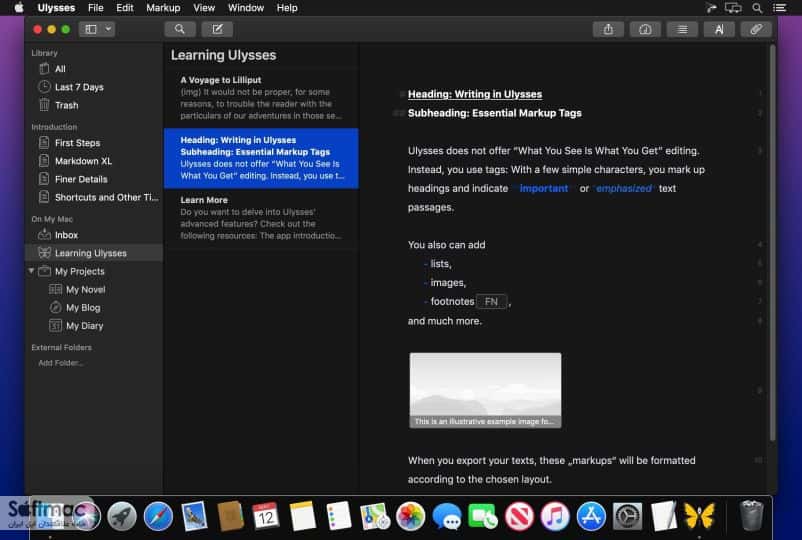This screenshot has height=540, width=802.
Task: Create a new sheet with the compose icon
Action: click(217, 29)
